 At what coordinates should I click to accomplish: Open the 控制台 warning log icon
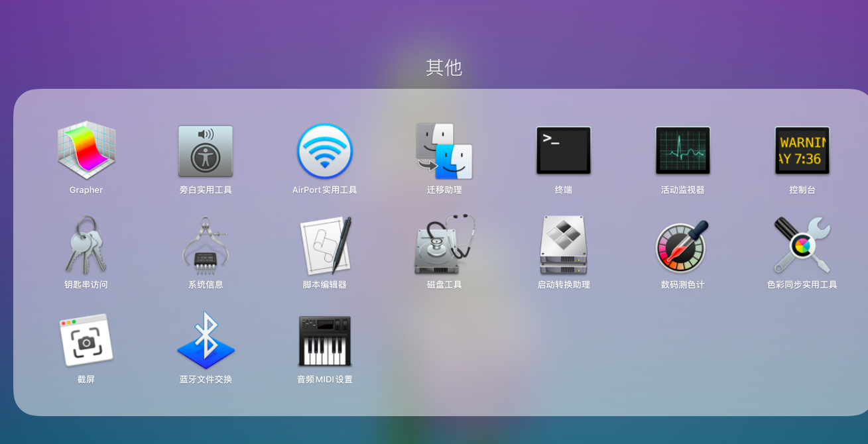click(x=802, y=151)
